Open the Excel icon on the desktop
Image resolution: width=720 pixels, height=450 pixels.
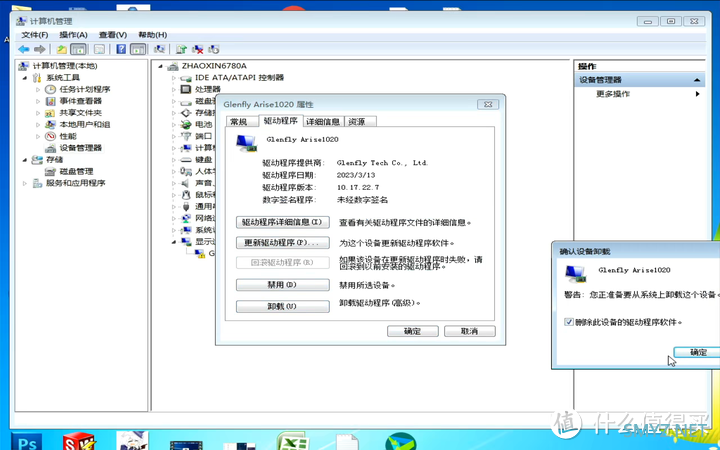292,441
